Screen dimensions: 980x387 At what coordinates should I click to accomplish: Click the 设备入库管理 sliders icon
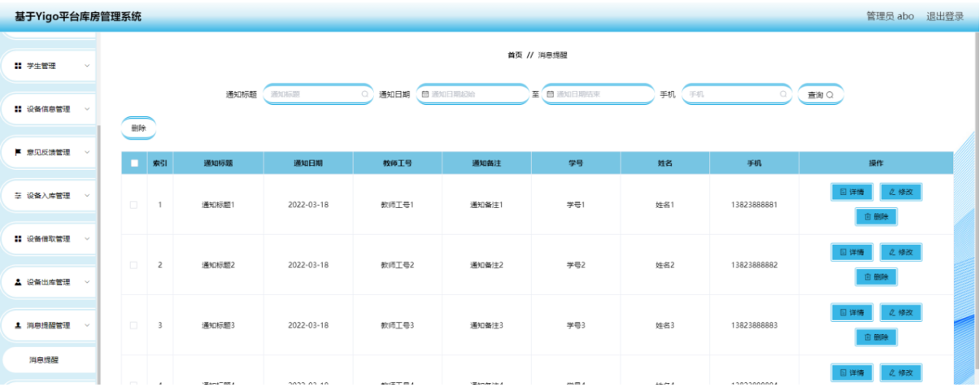point(18,195)
